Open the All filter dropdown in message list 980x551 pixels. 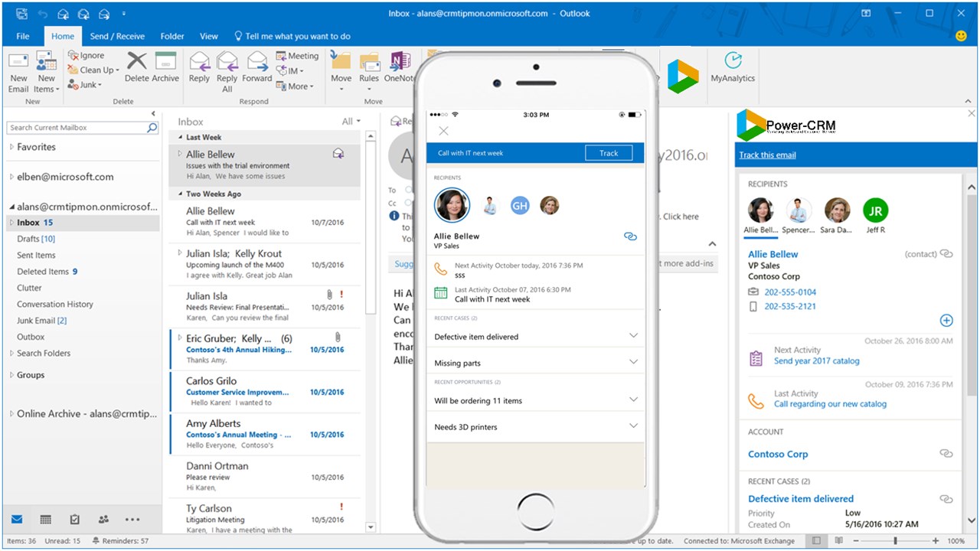click(x=351, y=121)
